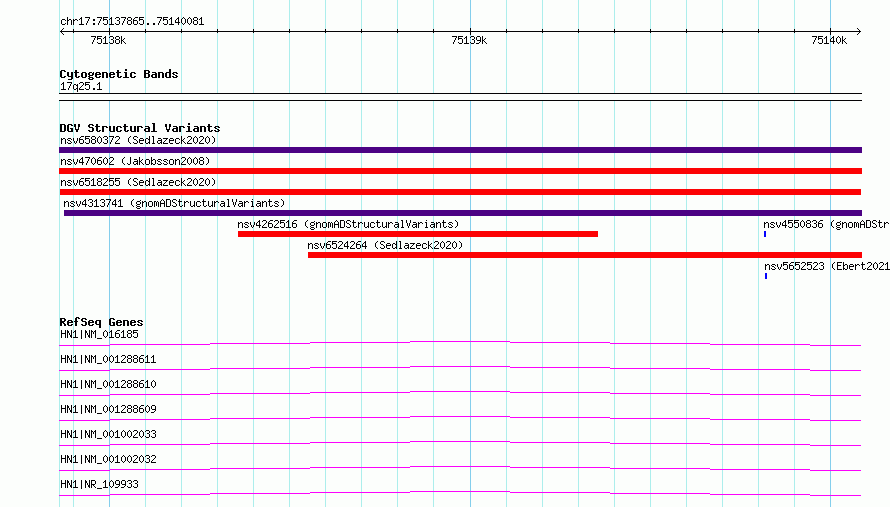This screenshot has width=890, height=507.
Task: Click the chr17:75137865..75140081 coordinates label
Action: [132, 21]
